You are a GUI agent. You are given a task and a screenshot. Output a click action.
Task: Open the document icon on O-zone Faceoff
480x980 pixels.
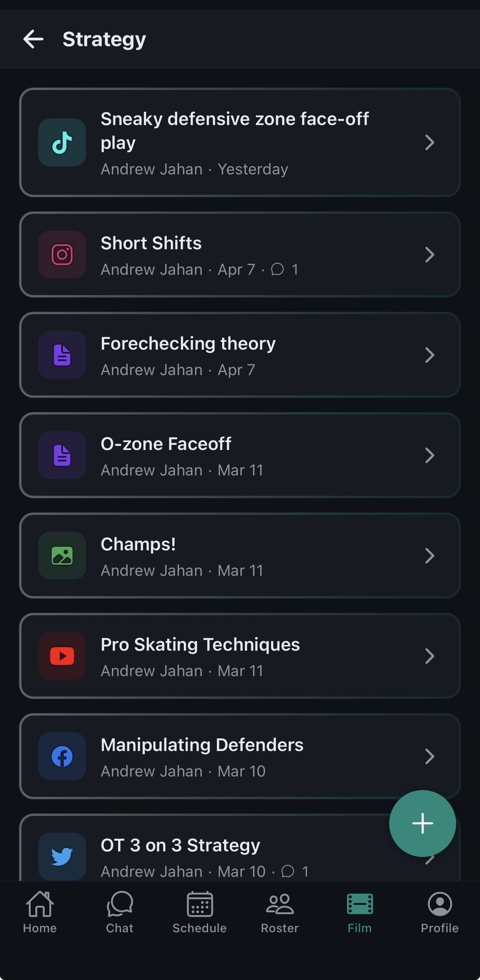[62, 455]
